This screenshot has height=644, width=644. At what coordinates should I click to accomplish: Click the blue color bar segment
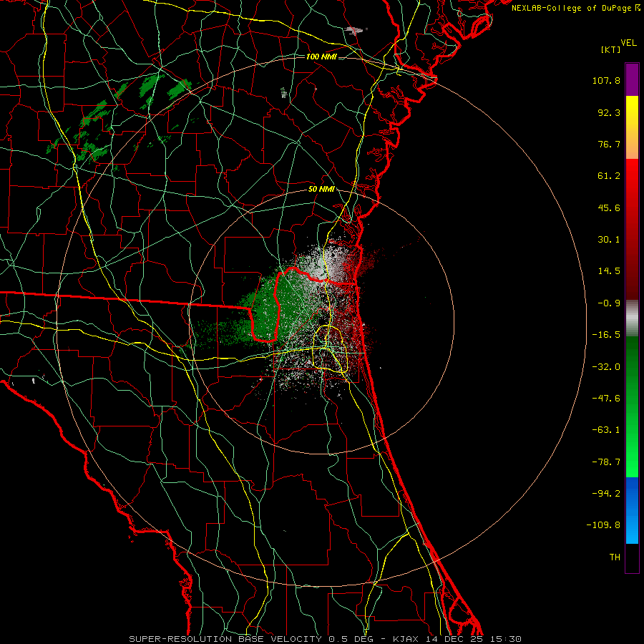tap(632, 510)
